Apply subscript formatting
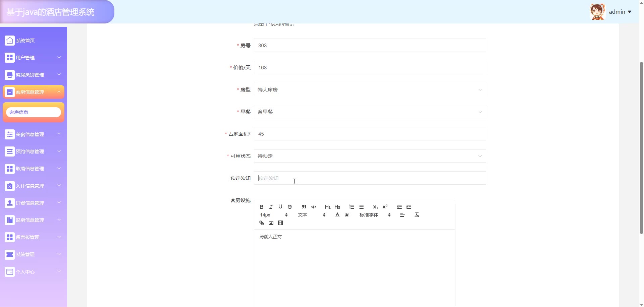Viewport: 644px width, 307px height. click(x=375, y=207)
